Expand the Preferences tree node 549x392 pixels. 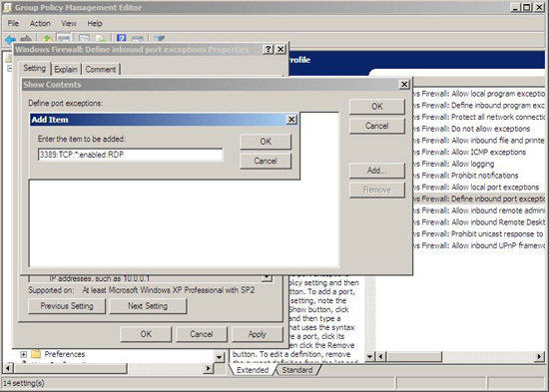click(24, 354)
